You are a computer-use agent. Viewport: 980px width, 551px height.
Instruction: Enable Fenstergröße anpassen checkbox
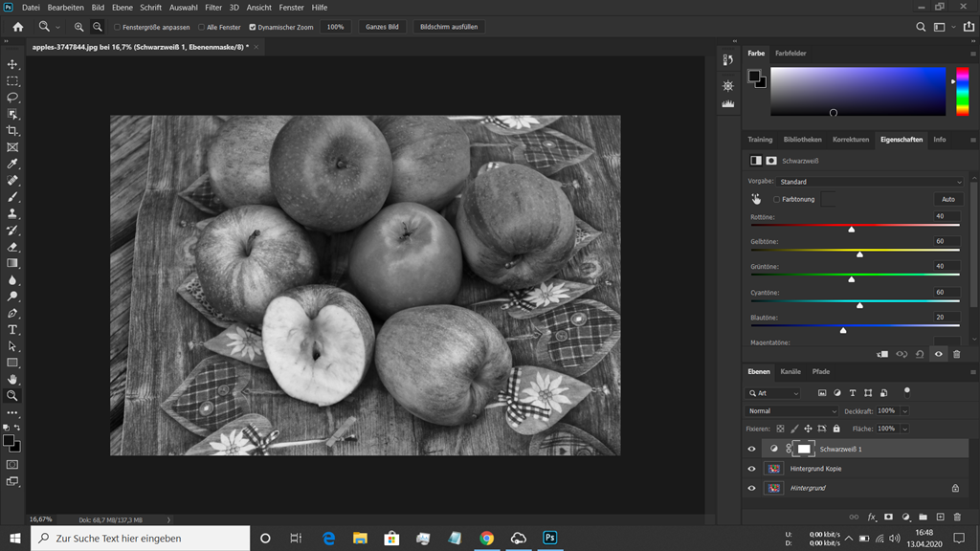click(x=117, y=27)
